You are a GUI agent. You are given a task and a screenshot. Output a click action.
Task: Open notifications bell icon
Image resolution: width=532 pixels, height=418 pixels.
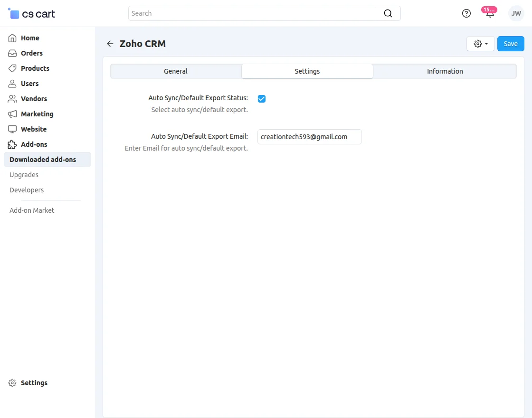(490, 13)
